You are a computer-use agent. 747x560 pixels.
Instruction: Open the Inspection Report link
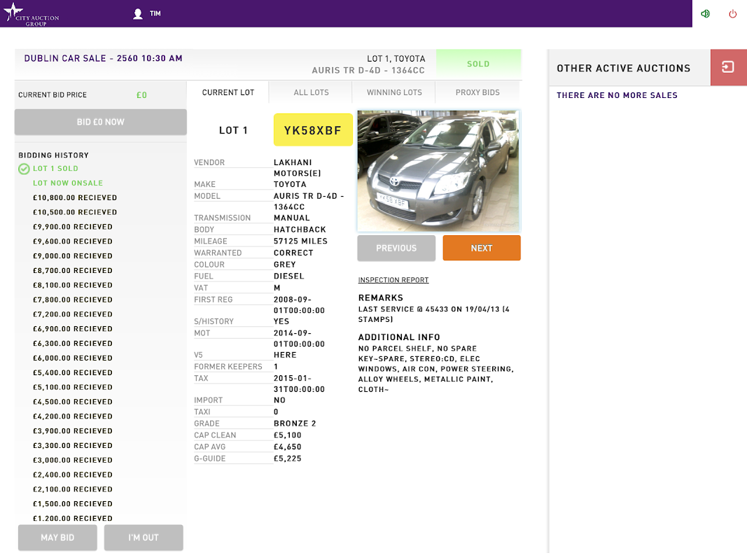393,280
